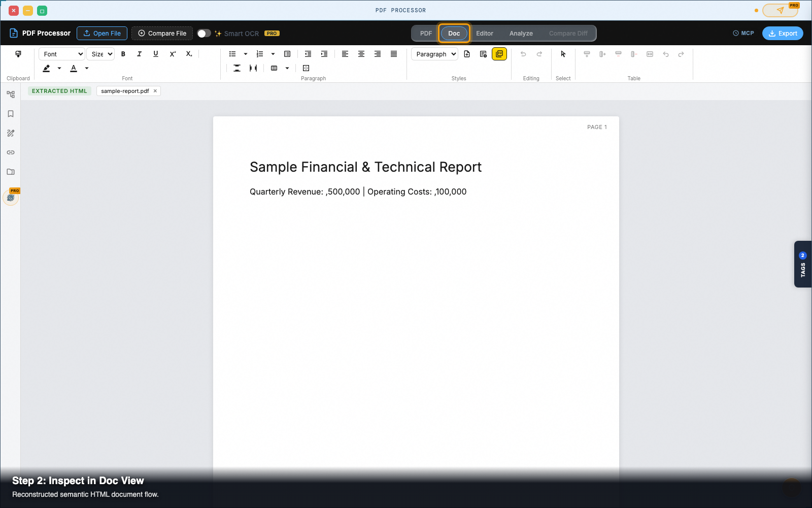Viewport: 812px width, 508px height.
Task: Open the bookmarks sidebar icon
Action: pos(11,114)
